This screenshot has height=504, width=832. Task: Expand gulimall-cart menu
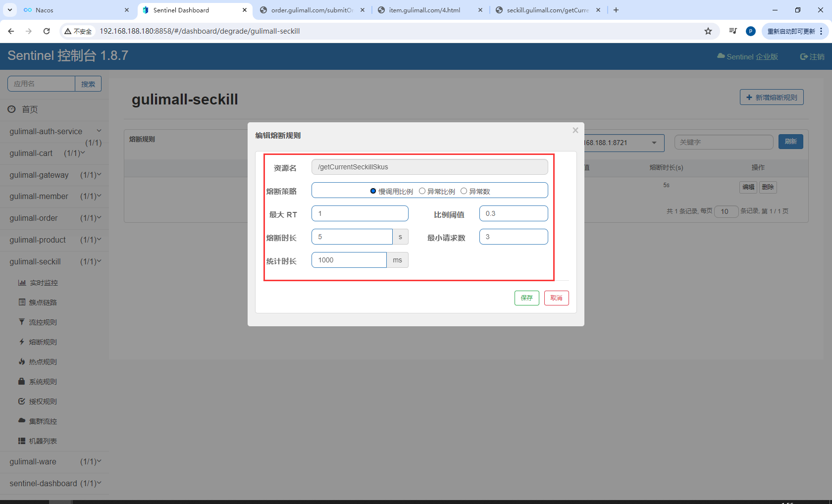click(x=83, y=152)
